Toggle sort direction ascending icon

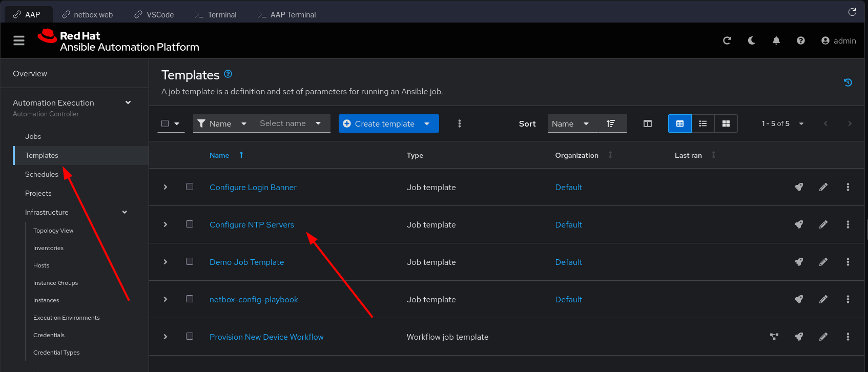coord(611,123)
